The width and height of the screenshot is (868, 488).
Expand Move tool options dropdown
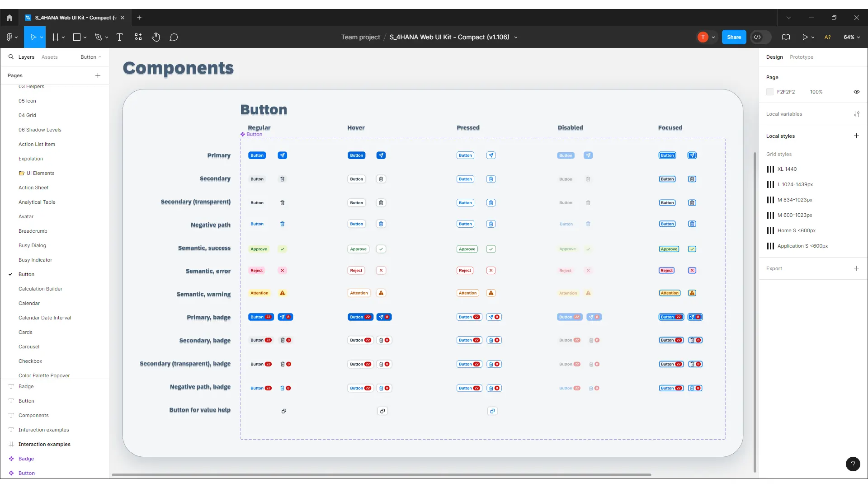coord(42,38)
